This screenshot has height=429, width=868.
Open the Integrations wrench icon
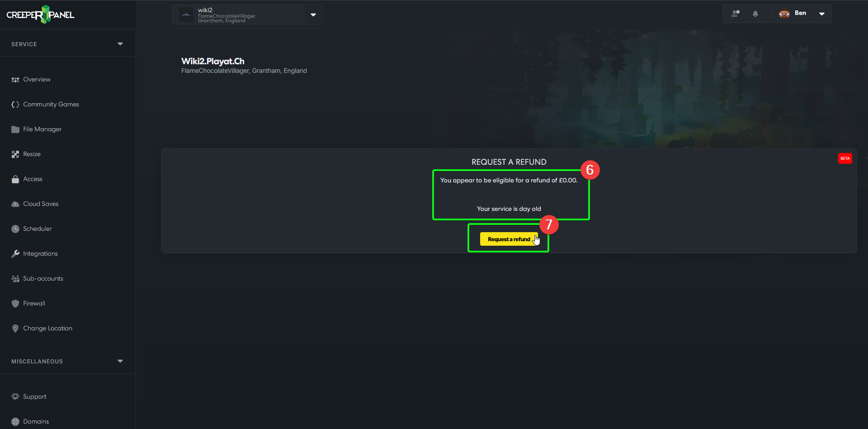point(15,254)
